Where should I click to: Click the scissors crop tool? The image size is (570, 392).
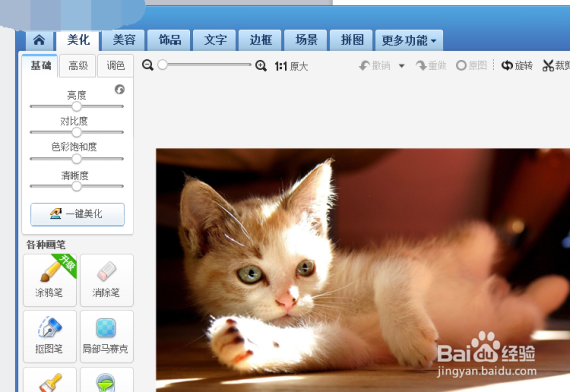[556, 66]
